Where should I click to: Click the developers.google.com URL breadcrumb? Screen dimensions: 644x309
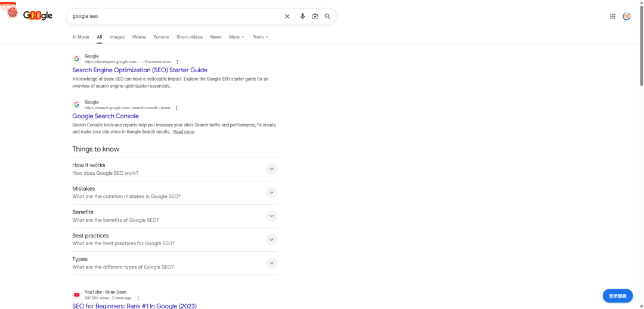tap(128, 62)
